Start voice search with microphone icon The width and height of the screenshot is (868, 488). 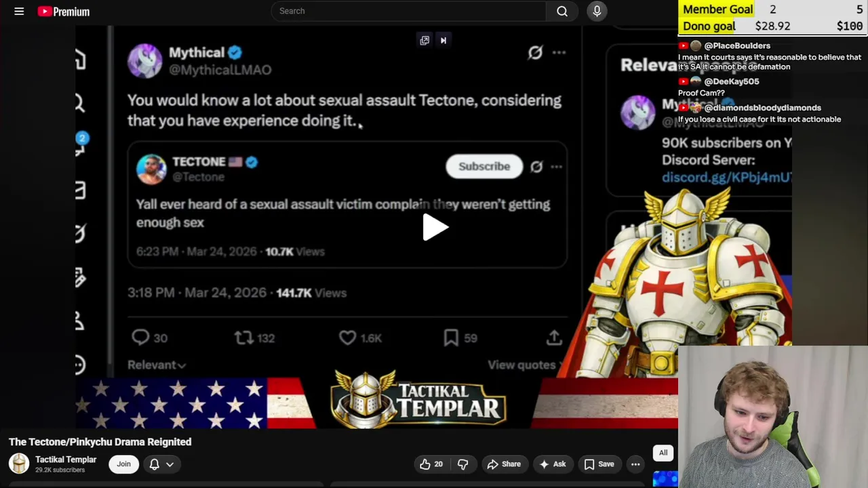tap(597, 11)
